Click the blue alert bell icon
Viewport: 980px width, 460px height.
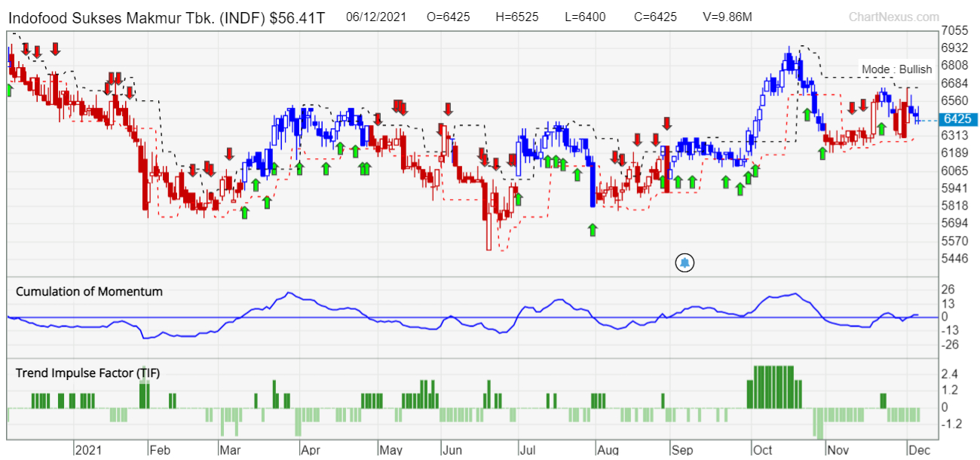coord(684,262)
